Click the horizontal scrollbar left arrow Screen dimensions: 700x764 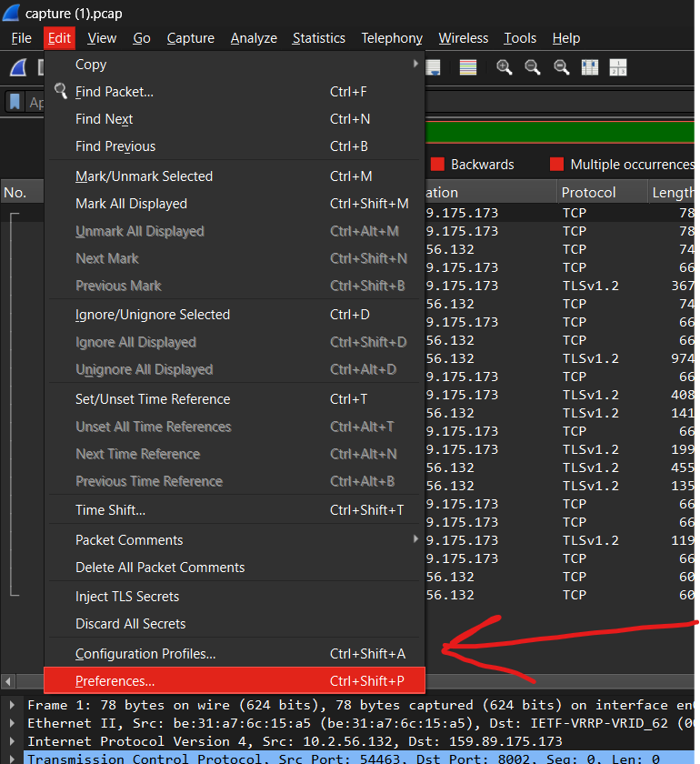click(8, 680)
